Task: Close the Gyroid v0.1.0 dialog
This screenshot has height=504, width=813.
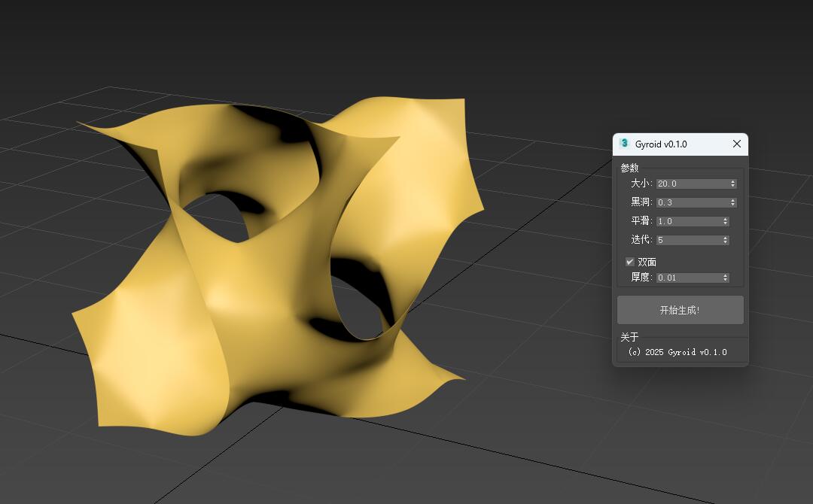Action: (737, 144)
